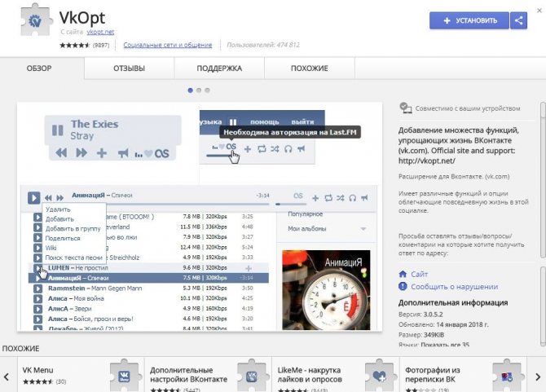This screenshot has height=392, width=546.
Task: Click the Play button beside АнимациЯ – Спички
Action: [x=33, y=198]
